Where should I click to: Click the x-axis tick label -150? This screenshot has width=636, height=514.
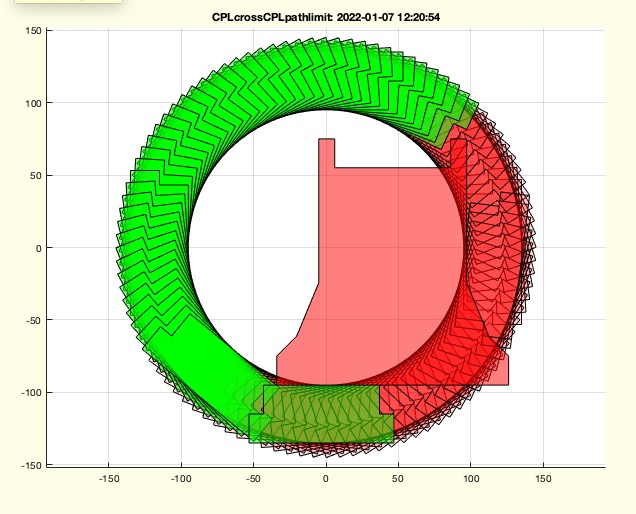(x=108, y=480)
